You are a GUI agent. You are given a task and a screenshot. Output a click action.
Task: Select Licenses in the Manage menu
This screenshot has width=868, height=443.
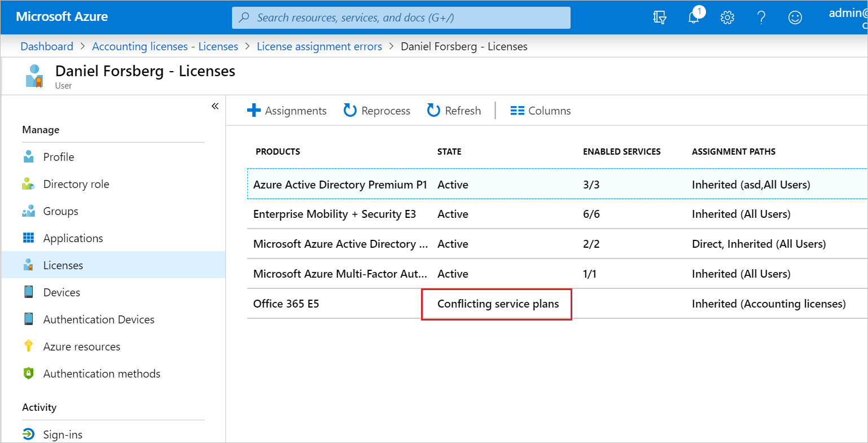pos(113,265)
